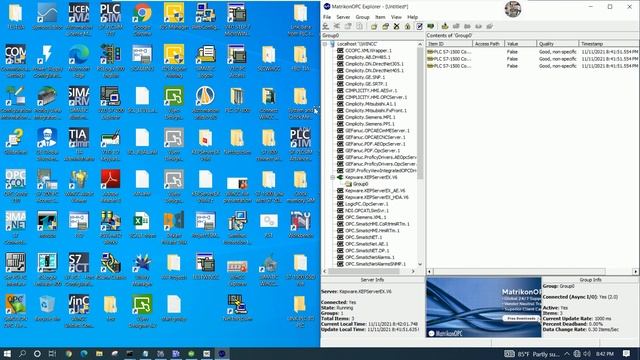
Task: Select CIMPLICITY.HMI.OPCServer.1 in tree
Action: point(376,97)
